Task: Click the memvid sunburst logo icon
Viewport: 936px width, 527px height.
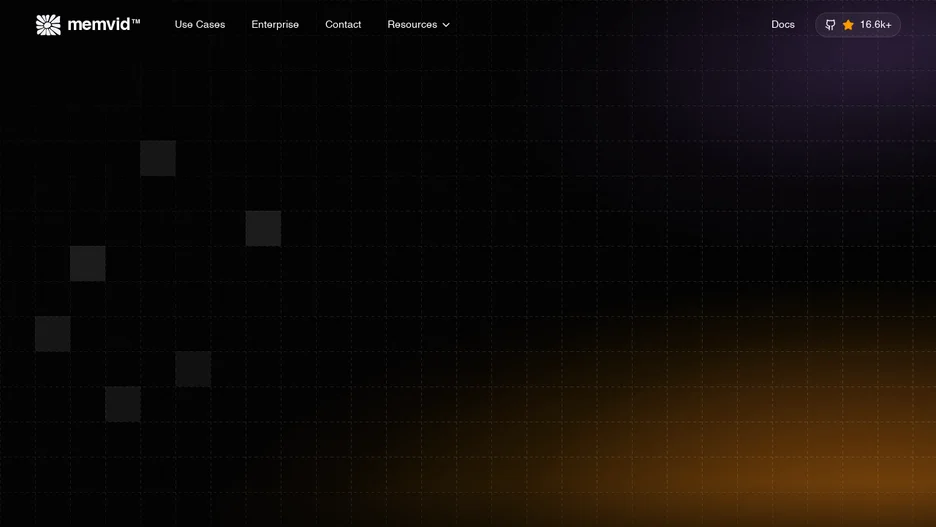Action: click(48, 24)
